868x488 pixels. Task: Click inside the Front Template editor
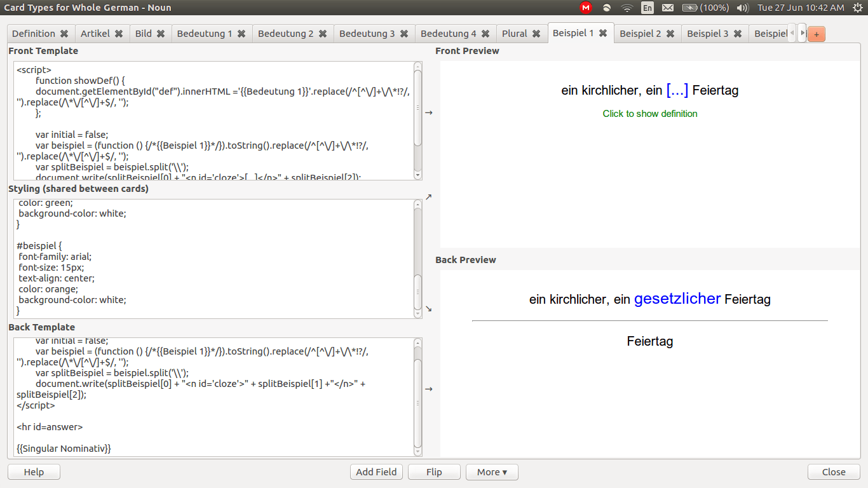214,121
